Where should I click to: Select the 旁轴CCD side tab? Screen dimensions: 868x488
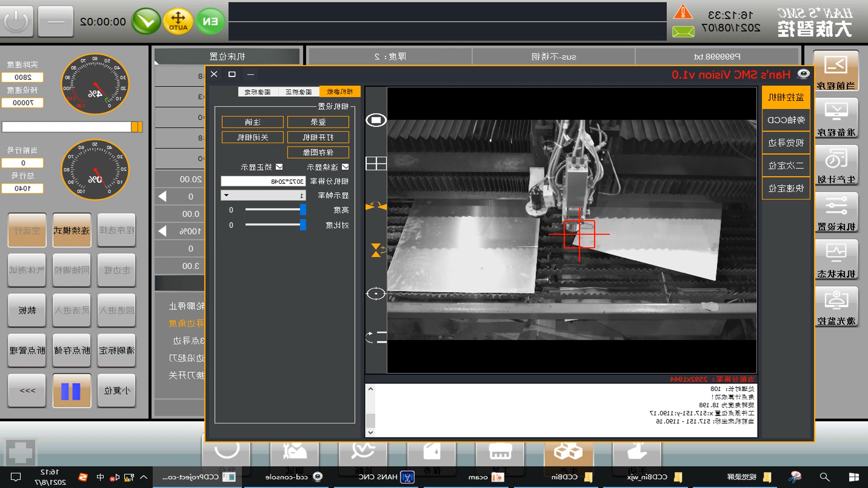pyautogui.click(x=786, y=120)
